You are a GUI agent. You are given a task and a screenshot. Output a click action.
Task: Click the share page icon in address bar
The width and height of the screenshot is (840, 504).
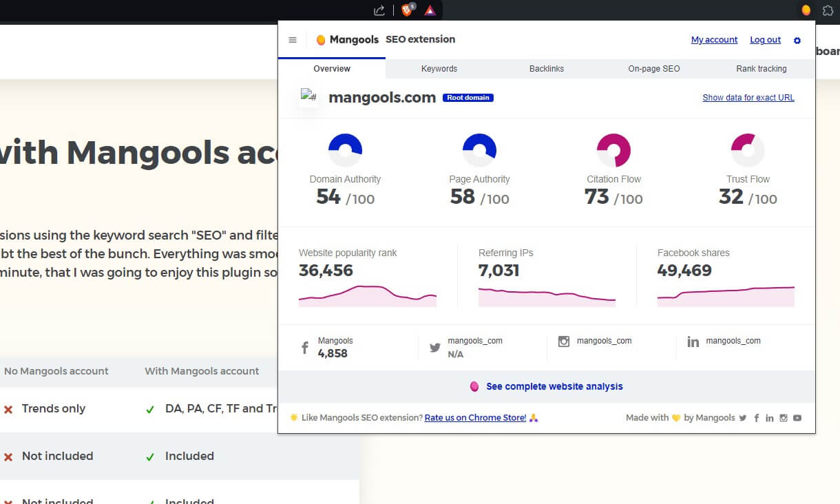[379, 10]
